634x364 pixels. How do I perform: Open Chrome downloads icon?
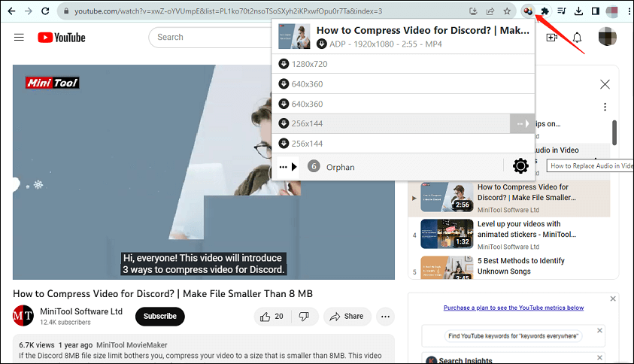pos(578,11)
